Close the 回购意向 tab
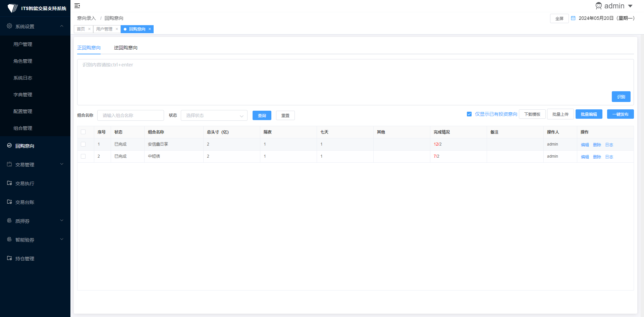Screen dimensions: 644x317 [150, 29]
